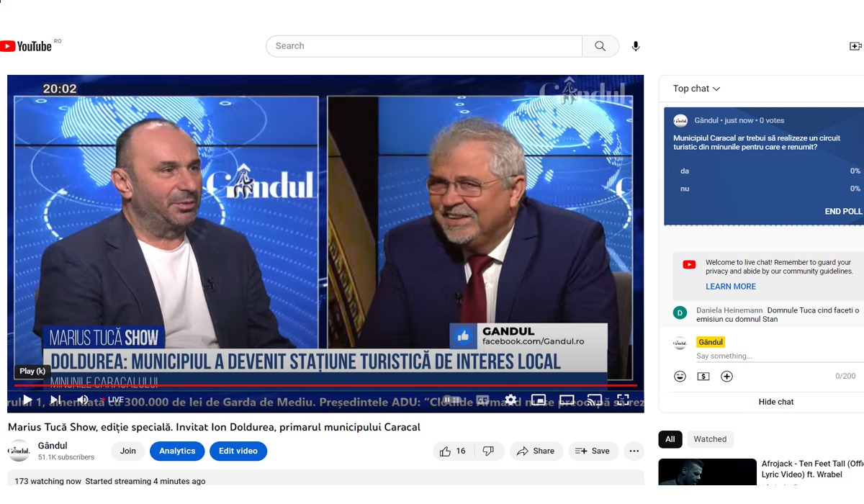Dislike the video with thumbs down
This screenshot has width=864, height=504.
(x=489, y=451)
